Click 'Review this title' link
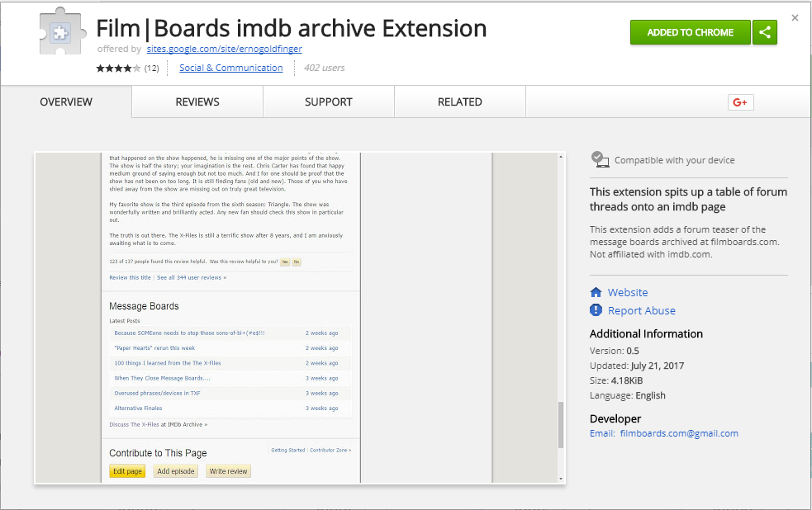Viewport: 812px width, 510px height. [x=130, y=278]
